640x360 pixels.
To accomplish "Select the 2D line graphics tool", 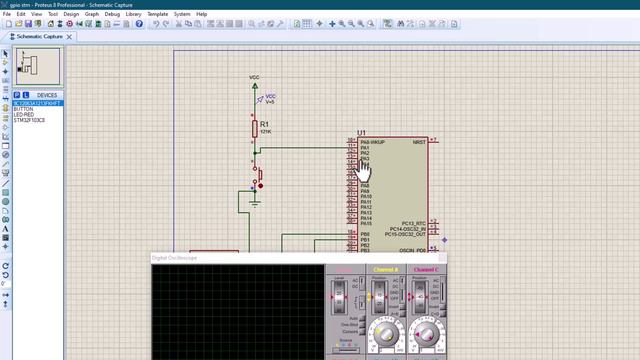I will pyautogui.click(x=5, y=183).
